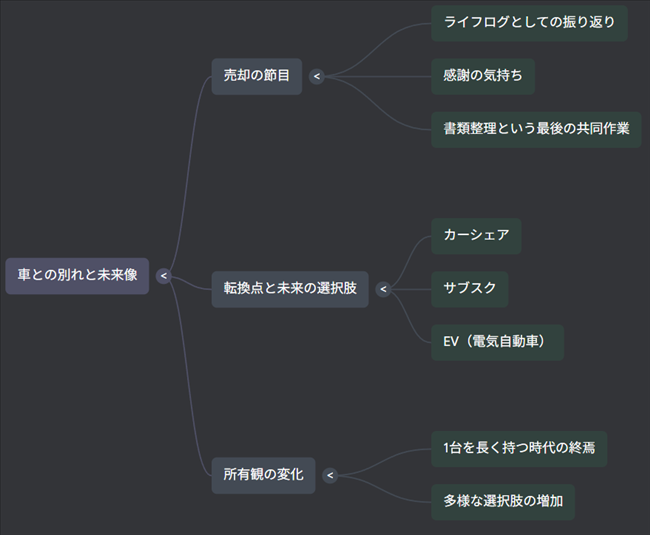Click the 書類整理という最後の共同作業 node
Image resolution: width=650 pixels, height=535 pixels.
536,129
